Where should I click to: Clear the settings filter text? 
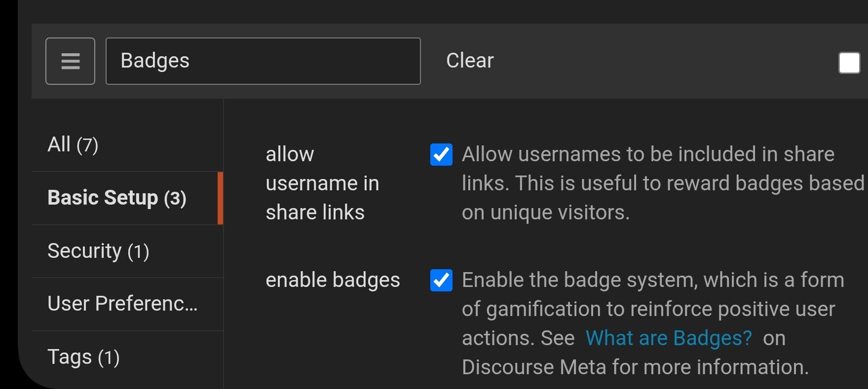[469, 61]
